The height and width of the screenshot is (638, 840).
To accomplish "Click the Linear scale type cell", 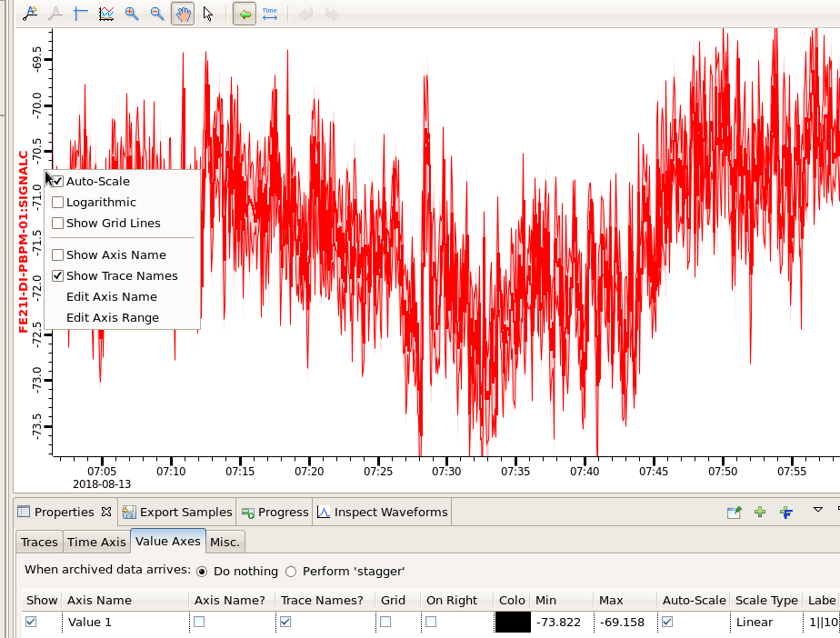I will pyautogui.click(x=767, y=622).
